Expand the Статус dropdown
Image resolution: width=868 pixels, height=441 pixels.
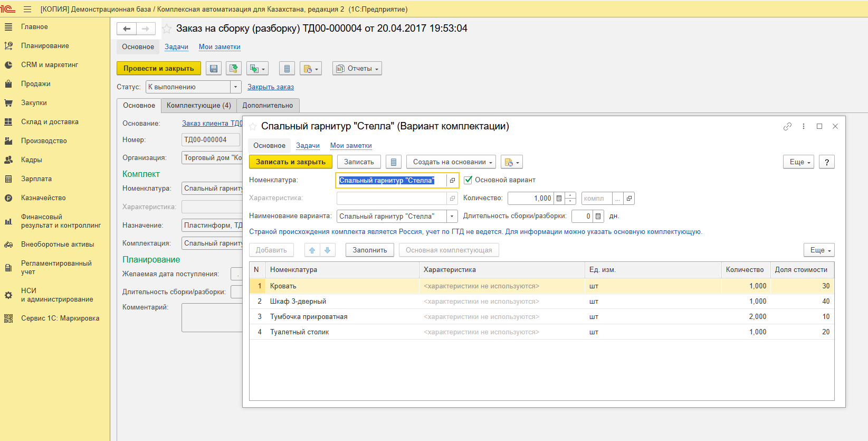[235, 87]
